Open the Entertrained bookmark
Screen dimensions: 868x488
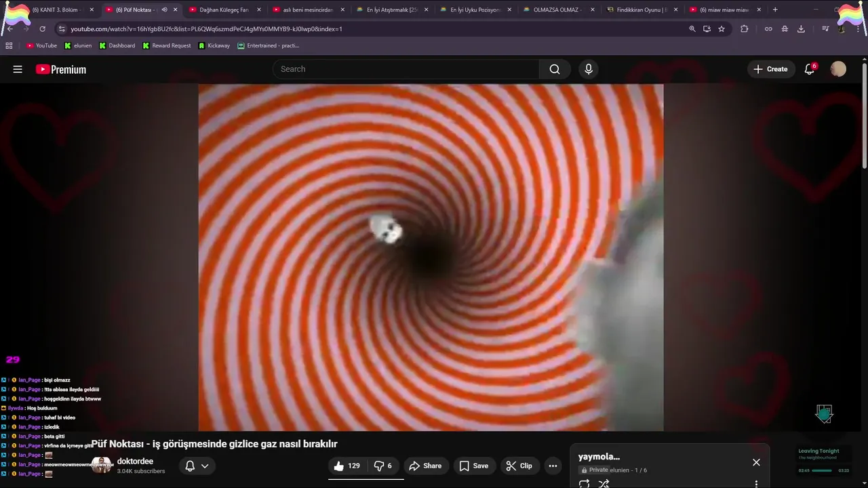pos(269,45)
